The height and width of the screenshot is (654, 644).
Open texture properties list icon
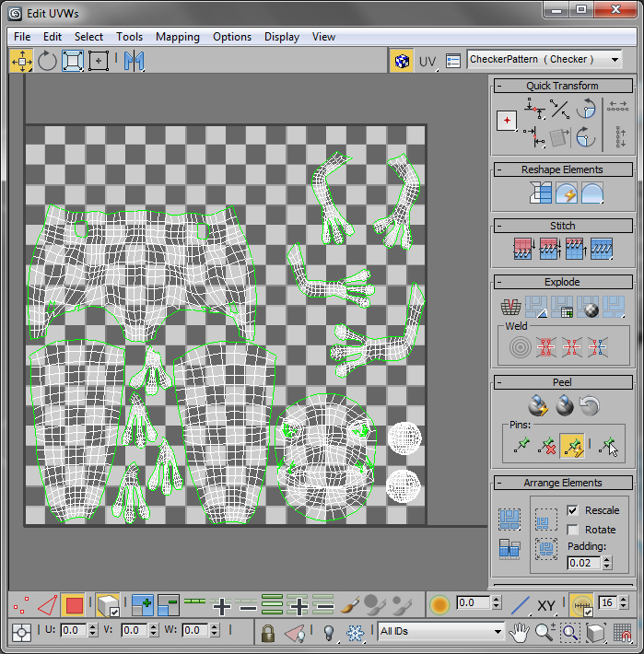[453, 62]
